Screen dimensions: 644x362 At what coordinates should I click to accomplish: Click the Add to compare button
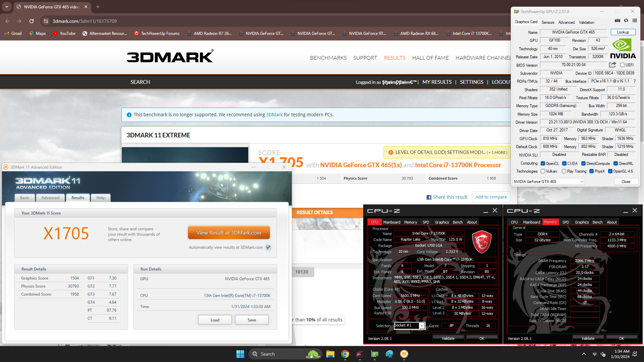pos(491,197)
